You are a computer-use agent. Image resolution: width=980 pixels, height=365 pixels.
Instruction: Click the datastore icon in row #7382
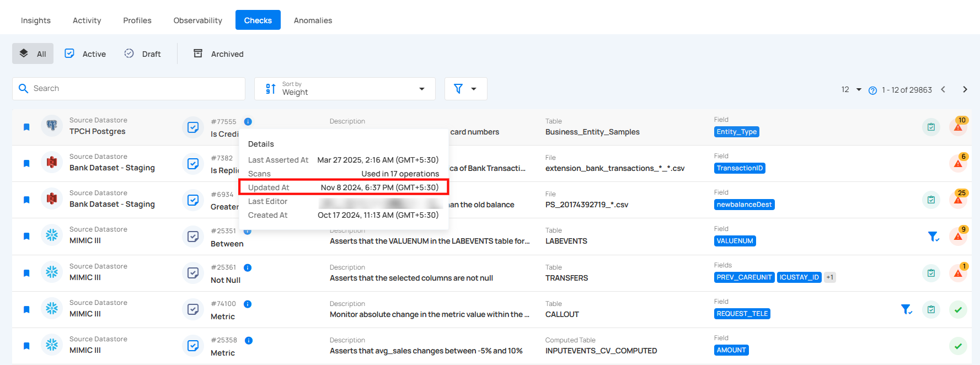(52, 163)
